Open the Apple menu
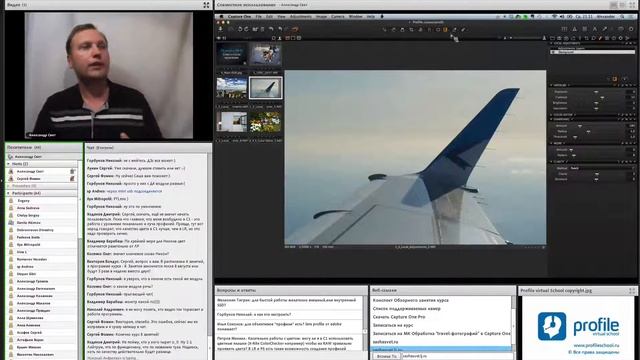 [x=221, y=17]
